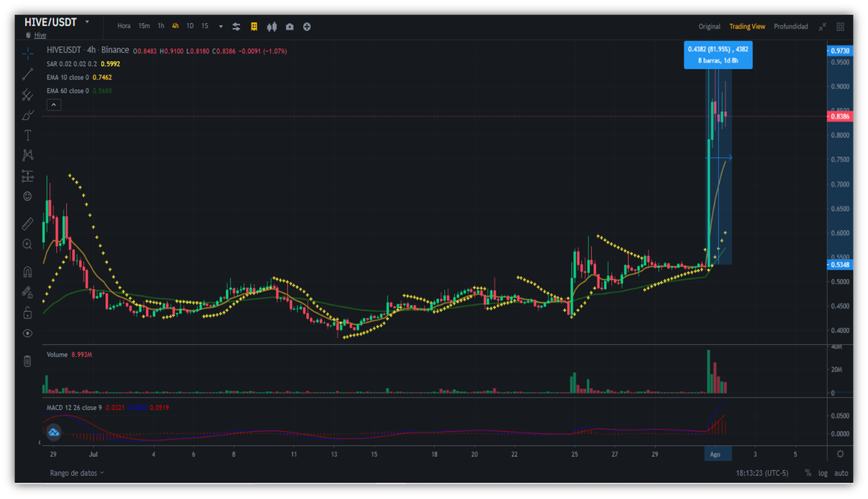
Task: Click the blue measurement tooltip 0.4382 (81.95%)
Action: 717,55
